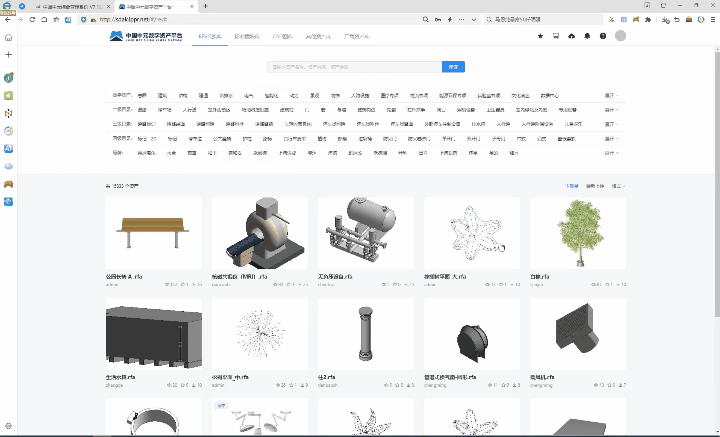Open the monitor icon in site header
The width and height of the screenshot is (720, 437).
[556, 36]
